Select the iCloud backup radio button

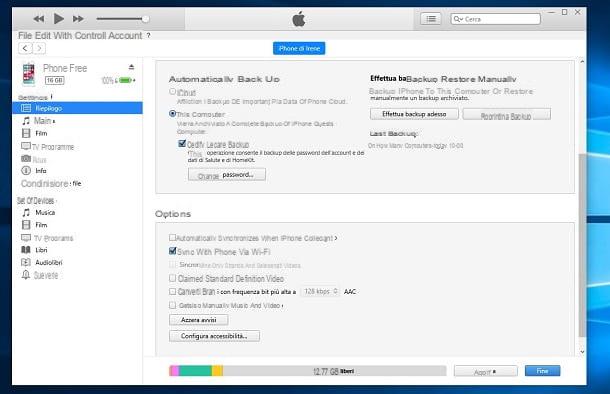[x=173, y=92]
